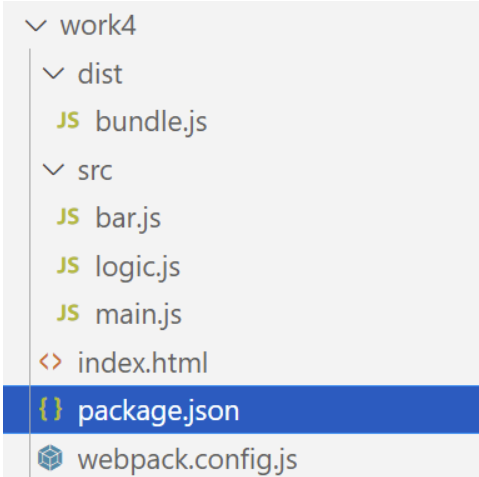479x477 pixels.
Task: Click the JS icon beside main.js
Action: (68, 313)
